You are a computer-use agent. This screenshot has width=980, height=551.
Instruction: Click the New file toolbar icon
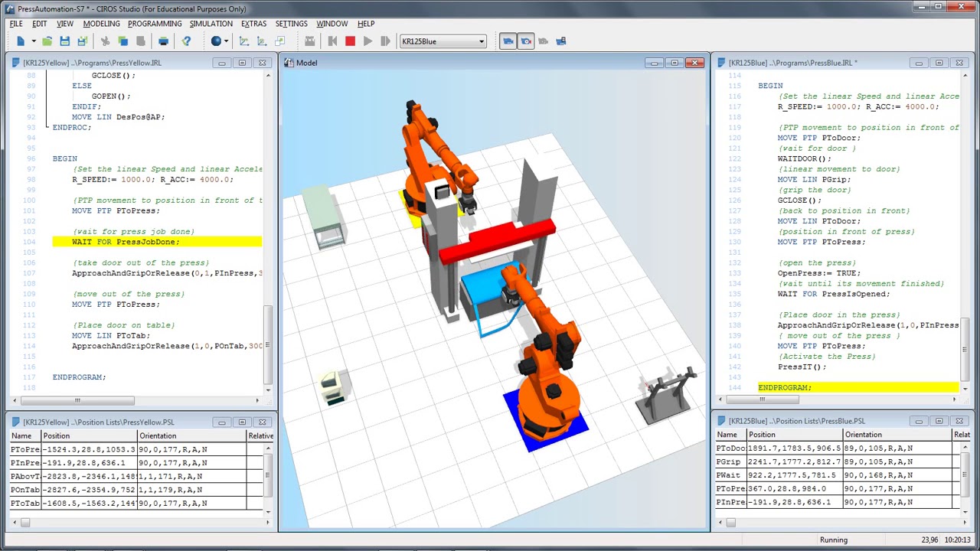click(21, 41)
